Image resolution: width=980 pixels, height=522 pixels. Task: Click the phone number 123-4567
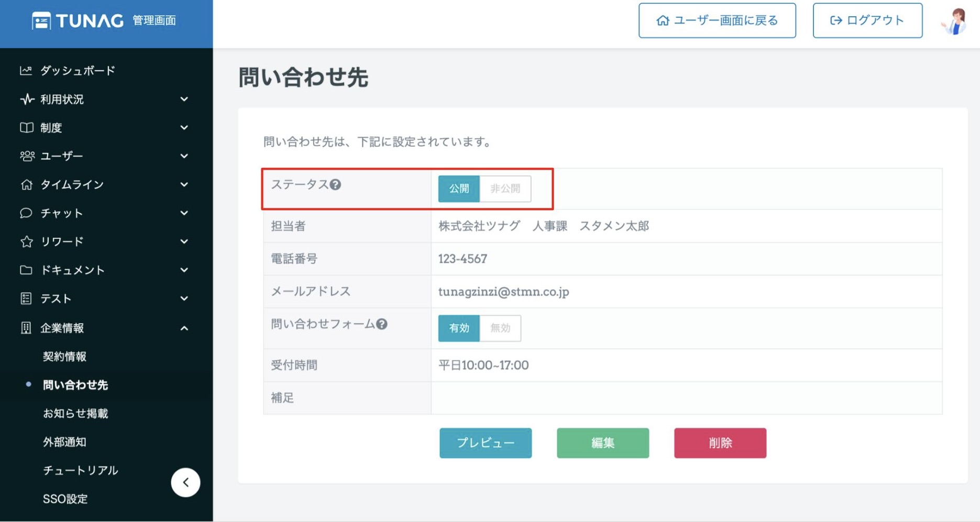(463, 259)
